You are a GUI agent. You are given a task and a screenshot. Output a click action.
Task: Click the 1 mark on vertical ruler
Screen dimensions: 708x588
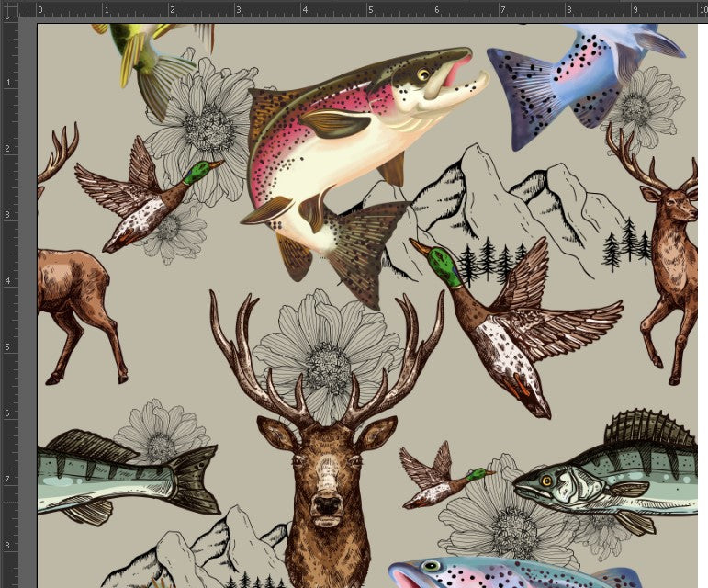7,82
